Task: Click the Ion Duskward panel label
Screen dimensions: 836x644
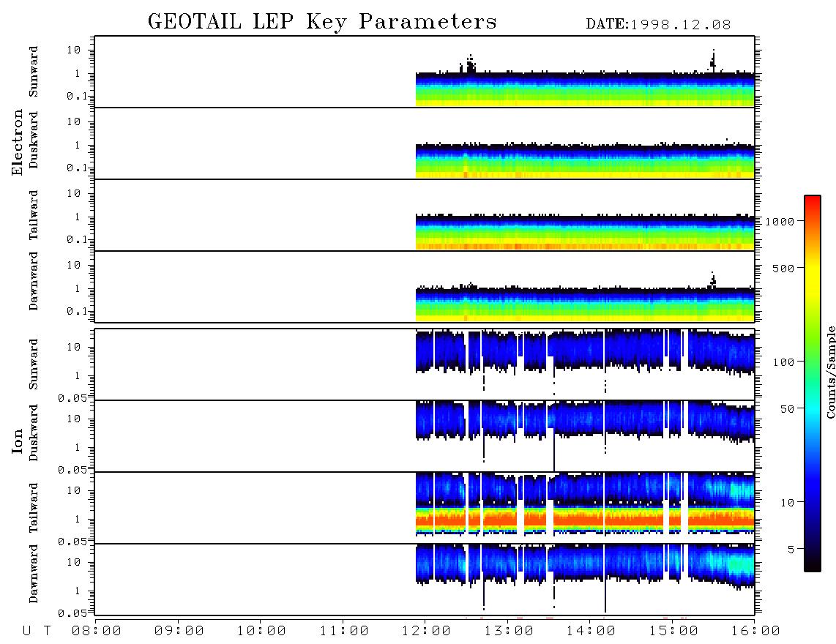Action: 33,433
